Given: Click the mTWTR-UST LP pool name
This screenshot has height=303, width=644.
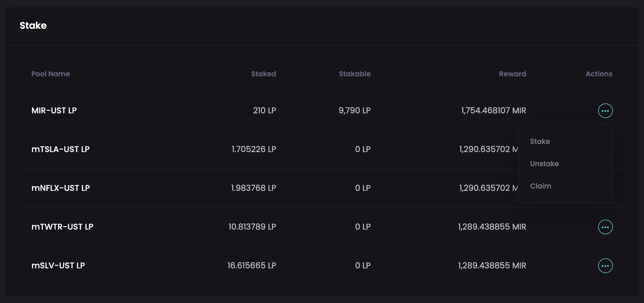Looking at the screenshot, I should pyautogui.click(x=62, y=227).
